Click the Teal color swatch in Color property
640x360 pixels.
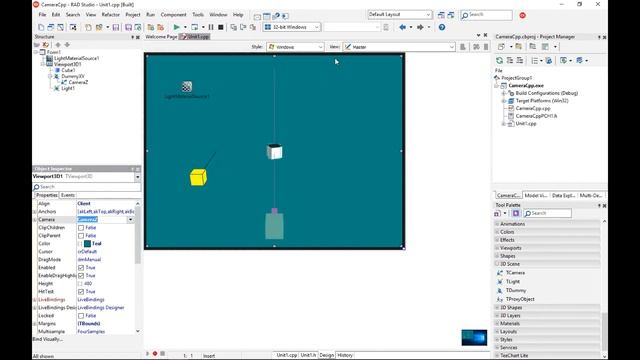(87, 244)
